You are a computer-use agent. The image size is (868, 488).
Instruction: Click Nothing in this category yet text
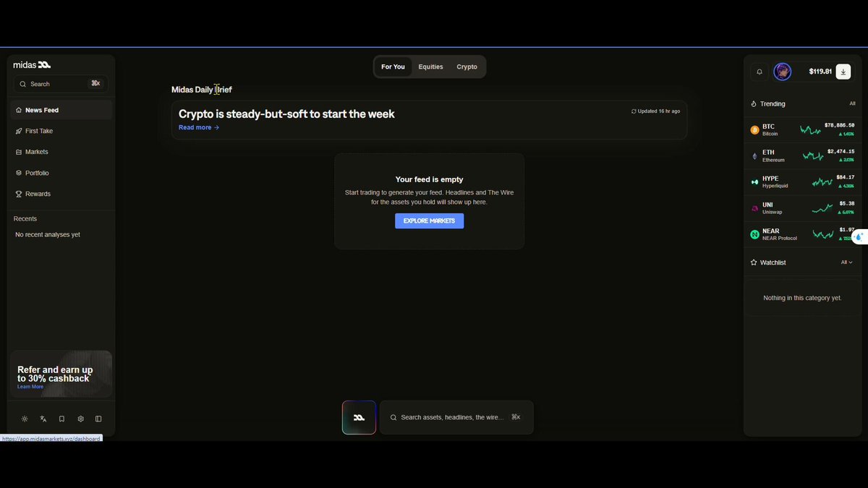tap(802, 298)
